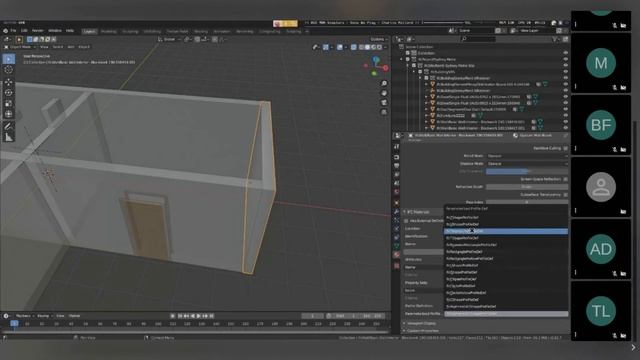Viewport: 640px width, 360px height.
Task: Select the Annotate pencil tool
Action: 9,126
